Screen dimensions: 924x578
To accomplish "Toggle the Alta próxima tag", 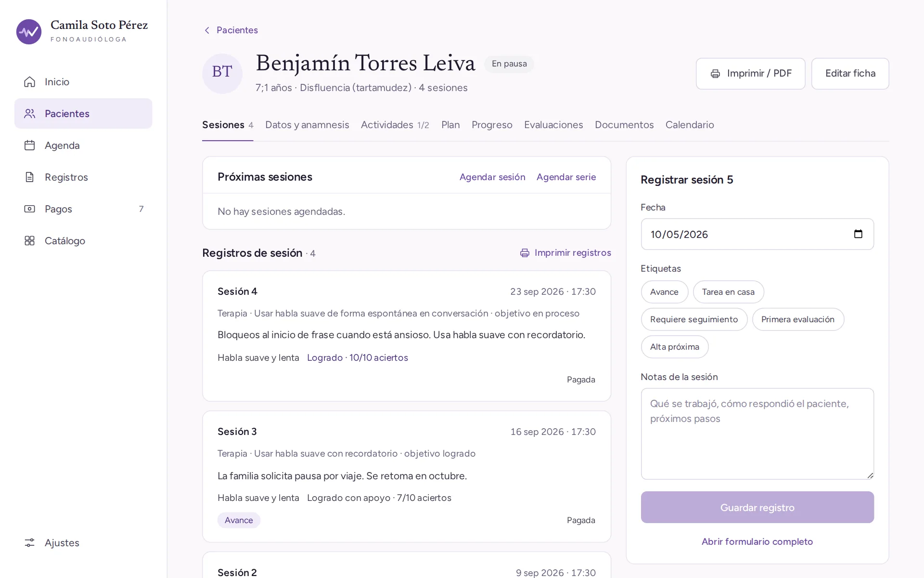I will point(674,347).
